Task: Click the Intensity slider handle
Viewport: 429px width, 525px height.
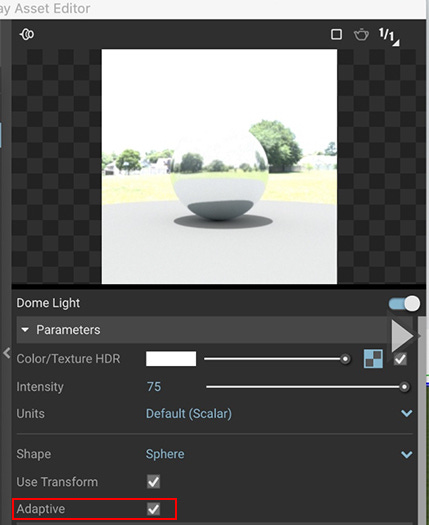Action: 404,387
